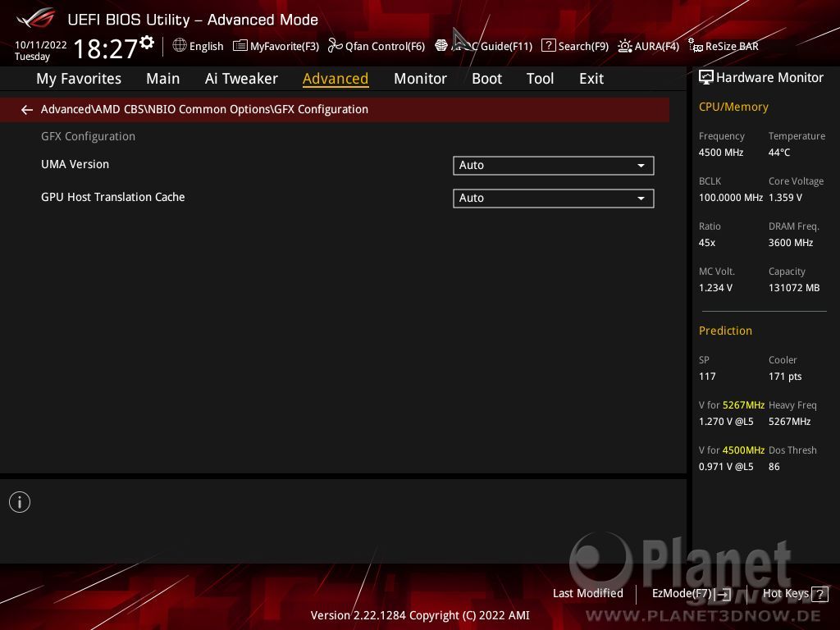
Task: Switch to My Favorites tab
Action: click(x=79, y=79)
